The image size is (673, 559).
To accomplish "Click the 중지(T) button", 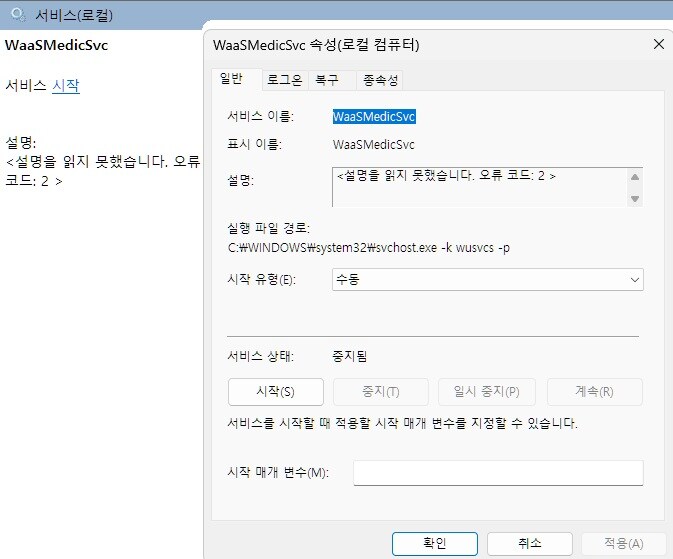I will [x=380, y=391].
